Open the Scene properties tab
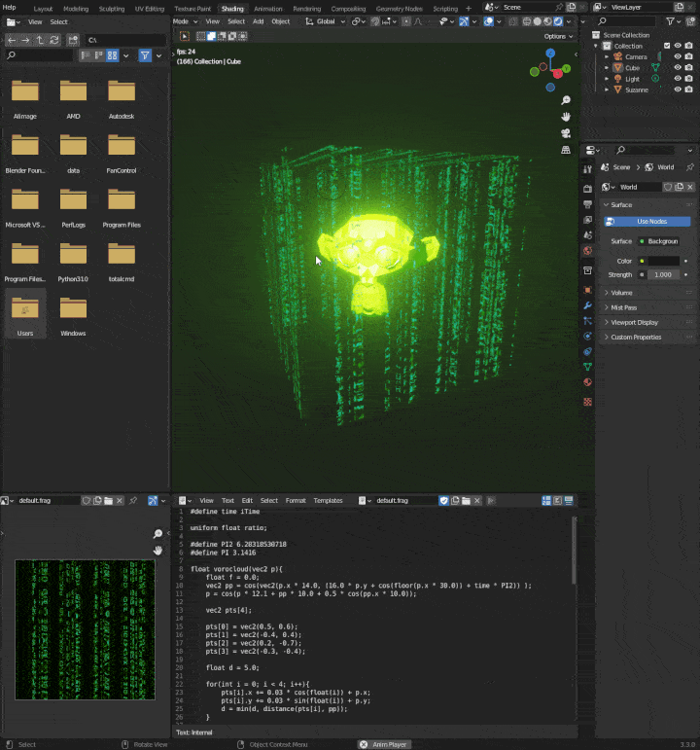 [587, 234]
